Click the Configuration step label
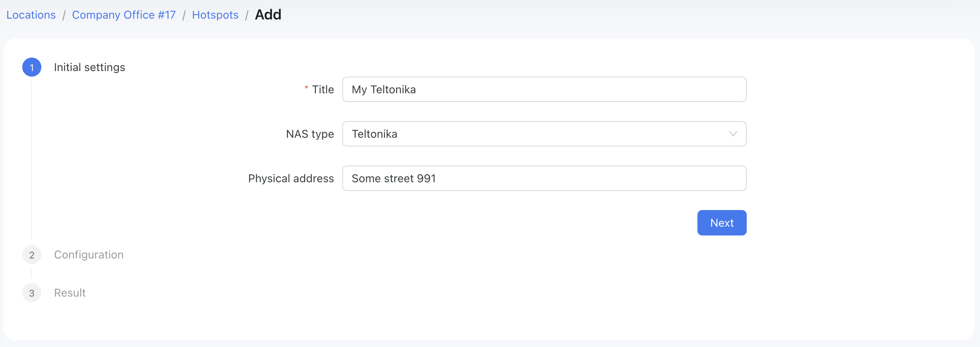This screenshot has width=980, height=347. [89, 254]
